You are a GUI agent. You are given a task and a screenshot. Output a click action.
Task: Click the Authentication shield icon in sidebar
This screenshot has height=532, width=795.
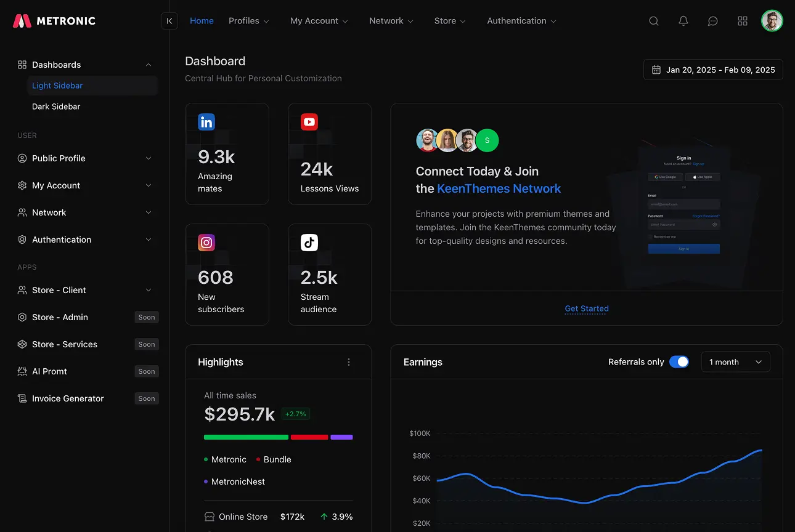point(22,240)
